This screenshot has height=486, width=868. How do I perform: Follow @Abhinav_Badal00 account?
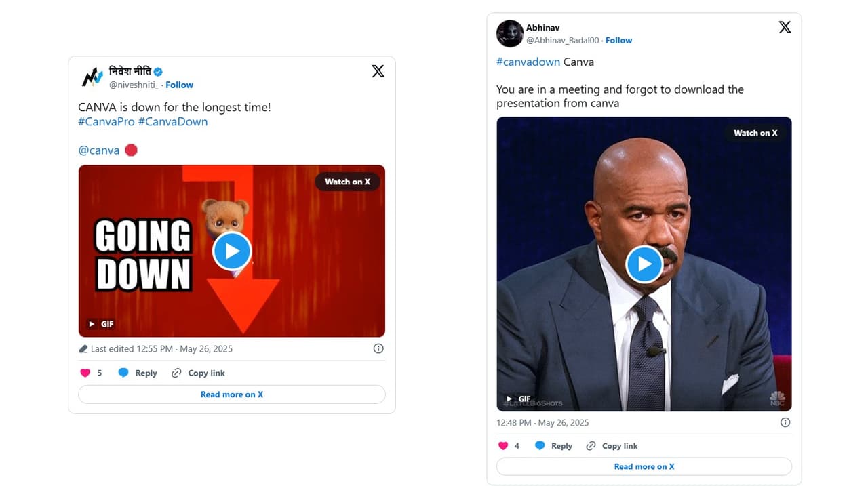[x=618, y=41]
